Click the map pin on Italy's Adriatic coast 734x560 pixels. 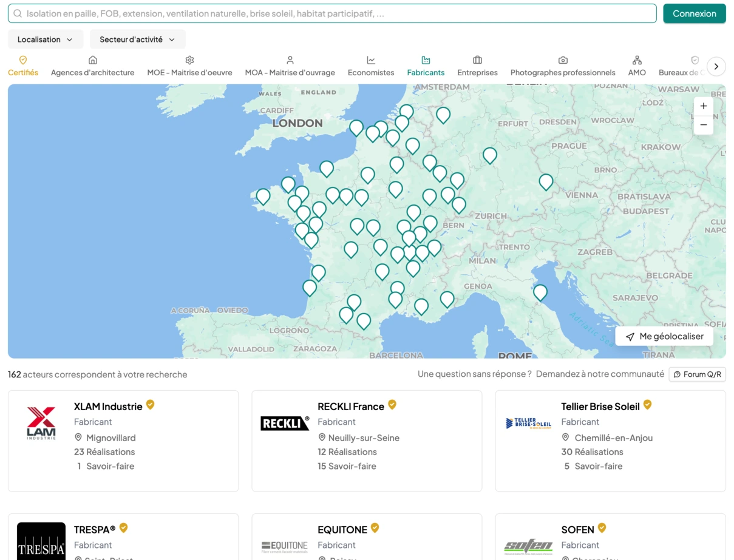click(x=540, y=292)
